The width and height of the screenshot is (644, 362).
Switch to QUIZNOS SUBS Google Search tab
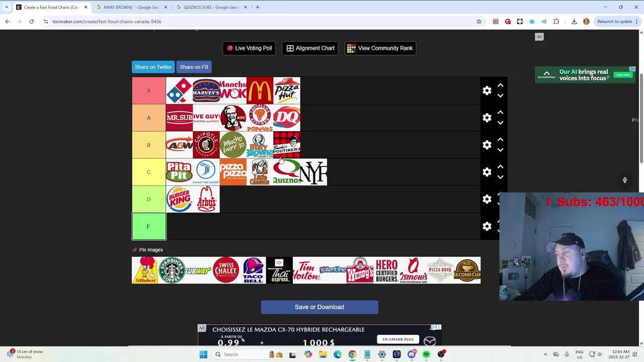click(210, 7)
